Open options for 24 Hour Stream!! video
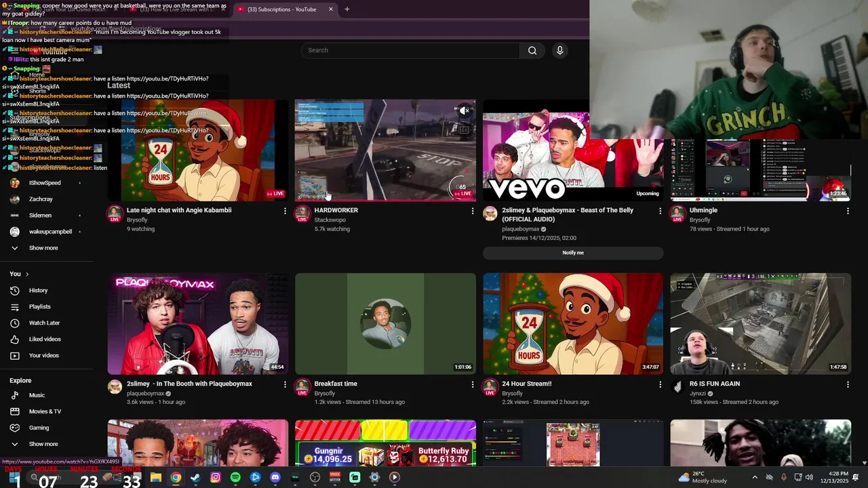Image resolution: width=868 pixels, height=488 pixels. click(x=660, y=385)
